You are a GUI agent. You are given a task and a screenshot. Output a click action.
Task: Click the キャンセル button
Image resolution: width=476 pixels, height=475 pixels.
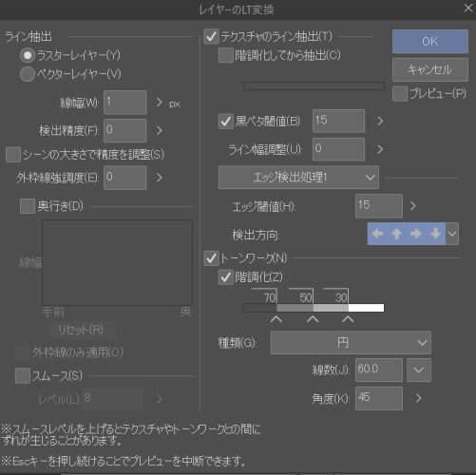point(430,69)
